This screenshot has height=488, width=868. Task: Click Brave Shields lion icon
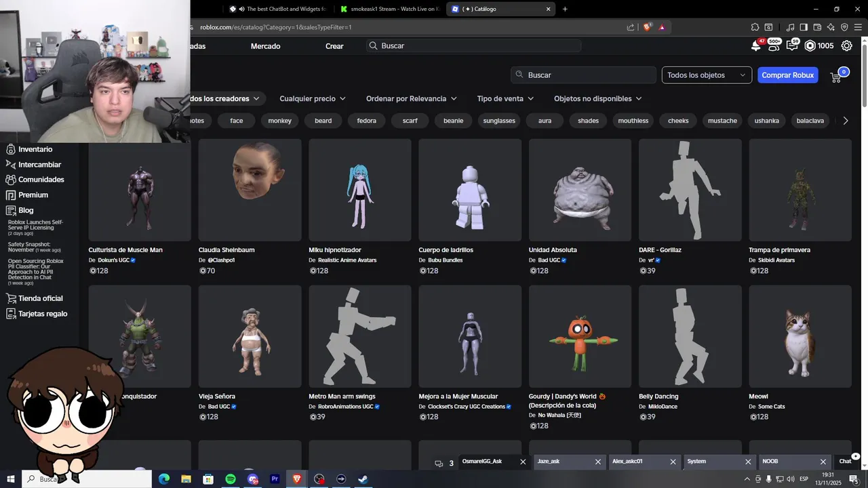(x=647, y=27)
